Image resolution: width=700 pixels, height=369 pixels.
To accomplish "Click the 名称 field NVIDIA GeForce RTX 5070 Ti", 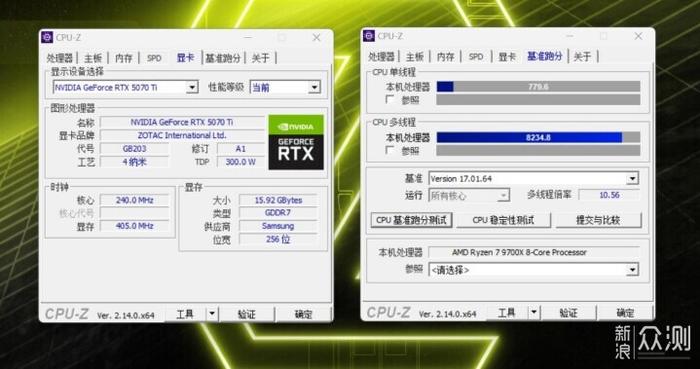I will point(182,122).
